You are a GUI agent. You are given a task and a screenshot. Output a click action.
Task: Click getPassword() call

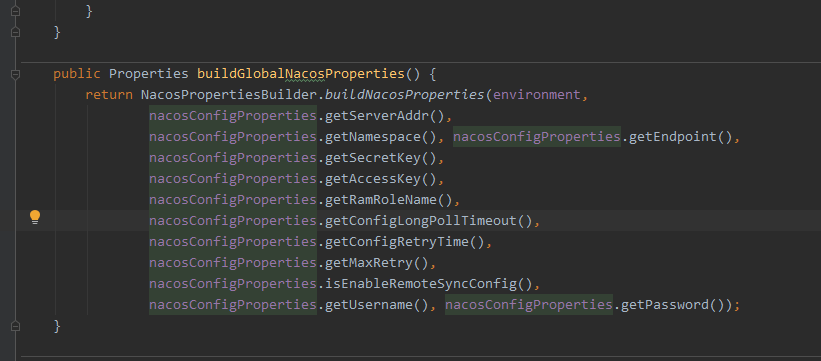[672, 304]
